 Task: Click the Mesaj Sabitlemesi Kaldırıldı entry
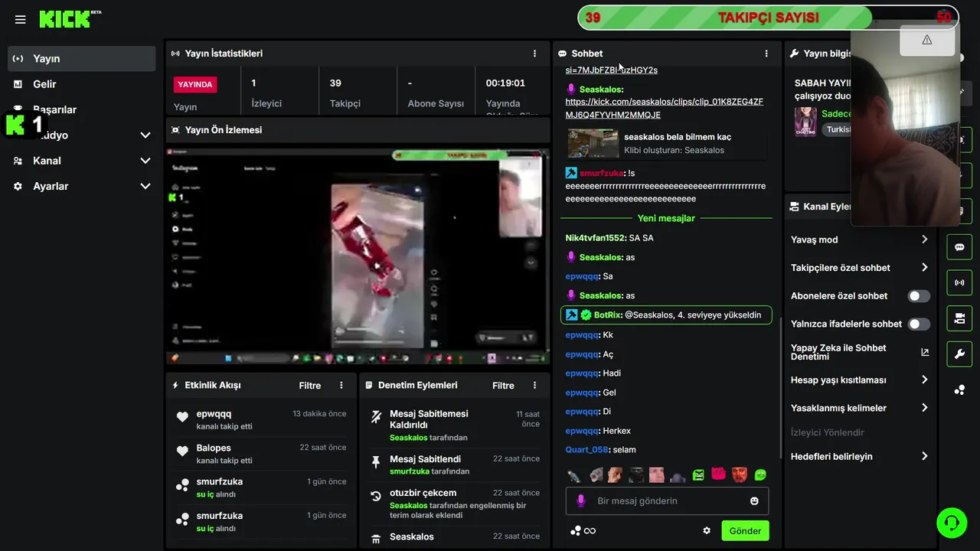tap(455, 425)
